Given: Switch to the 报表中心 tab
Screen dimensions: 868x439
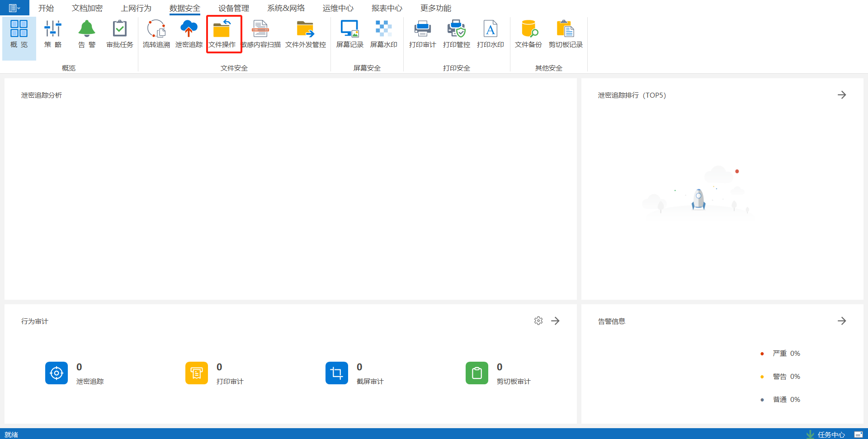Looking at the screenshot, I should click(x=387, y=8).
